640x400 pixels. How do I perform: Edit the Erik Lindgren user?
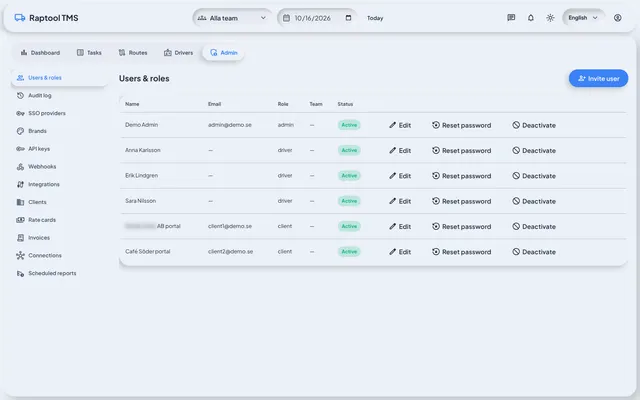(400, 176)
